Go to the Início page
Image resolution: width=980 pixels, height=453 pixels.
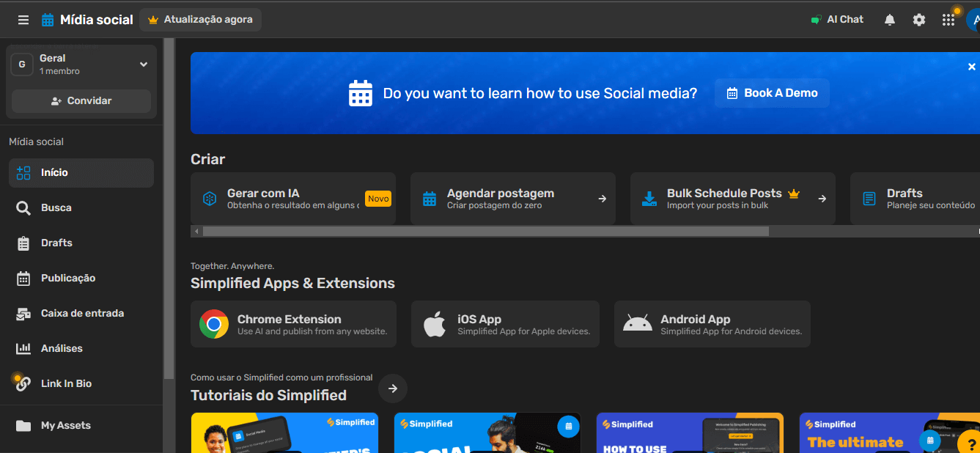(x=81, y=173)
